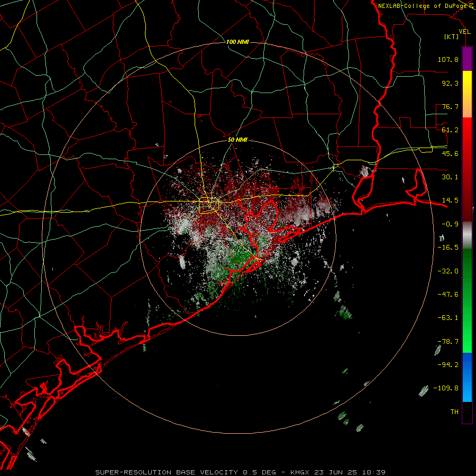Click the Super-Resolution Base Velocity caption
Image resolution: width=476 pixels, height=476 pixels.
tap(241, 472)
